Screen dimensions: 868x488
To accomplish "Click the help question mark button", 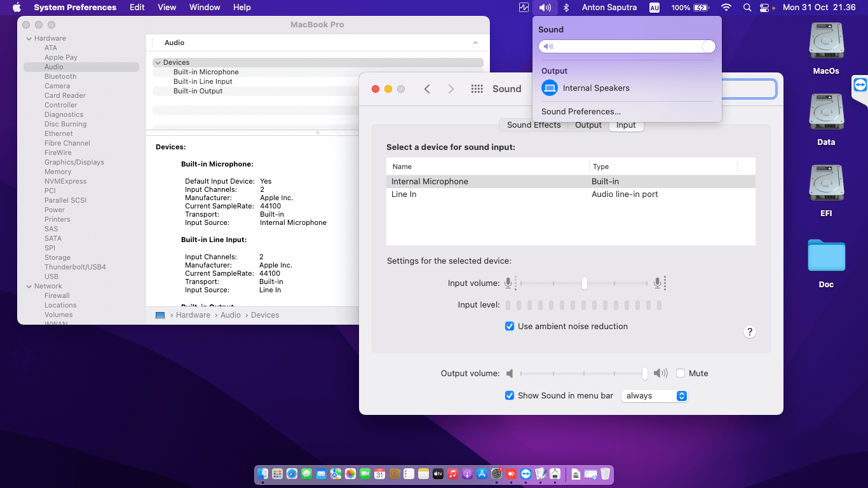I will pos(750,332).
